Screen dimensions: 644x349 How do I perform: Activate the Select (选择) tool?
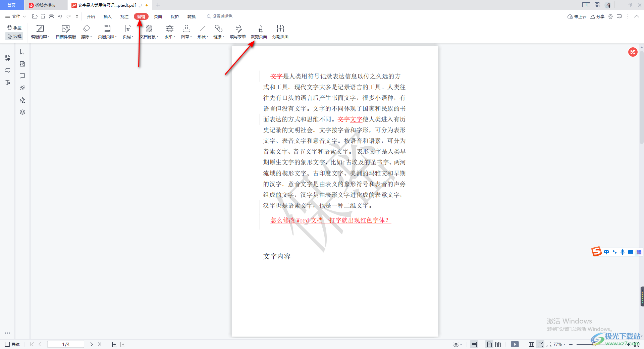(14, 36)
